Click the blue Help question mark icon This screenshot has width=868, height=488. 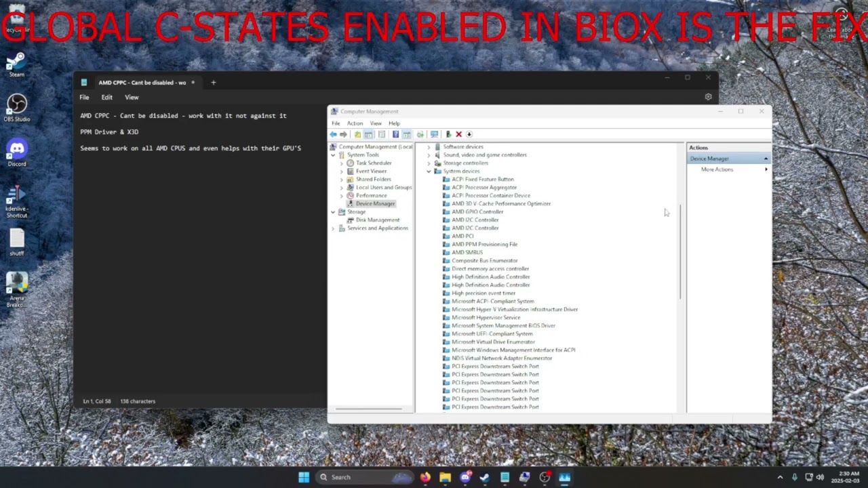[x=395, y=134]
